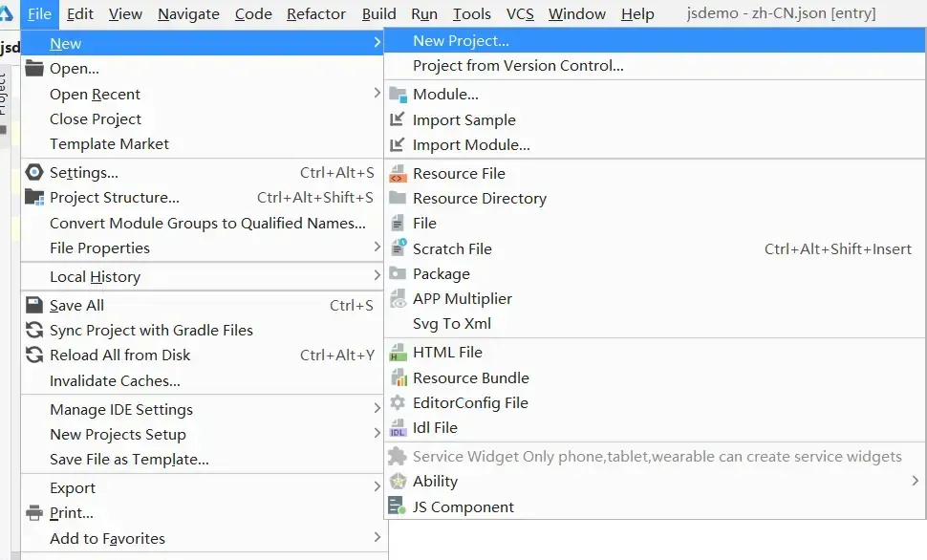The width and height of the screenshot is (927, 560).
Task: Click the Idl File icon
Action: click(x=398, y=427)
